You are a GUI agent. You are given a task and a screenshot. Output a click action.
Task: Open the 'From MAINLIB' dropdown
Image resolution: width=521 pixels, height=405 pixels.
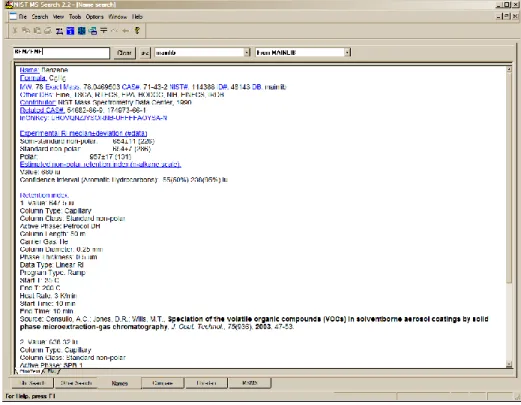point(347,52)
